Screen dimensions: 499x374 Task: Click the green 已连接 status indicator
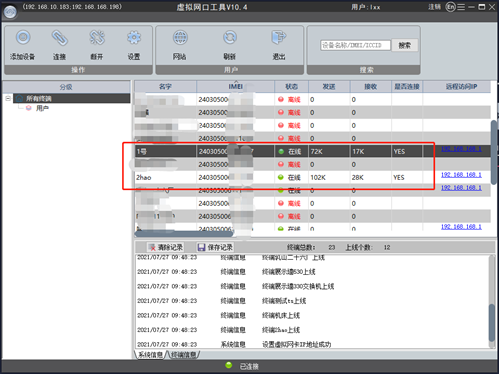point(229,365)
